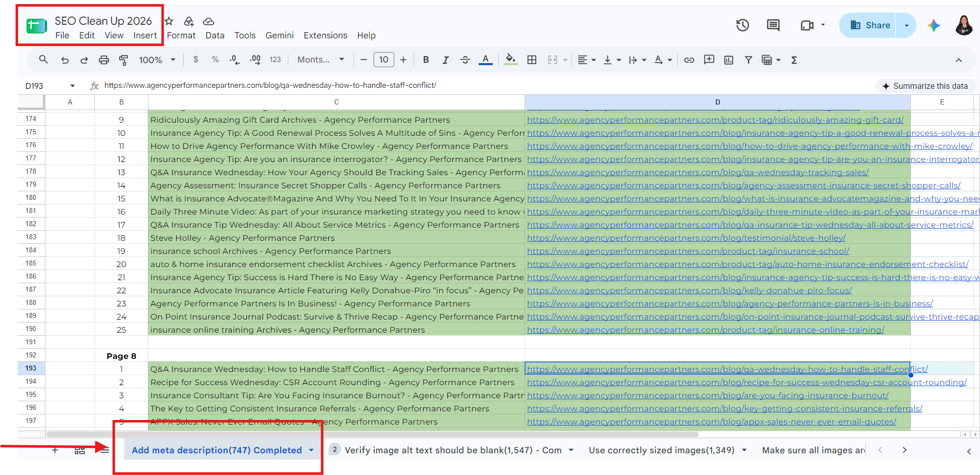Open the fill color picker

(511, 60)
